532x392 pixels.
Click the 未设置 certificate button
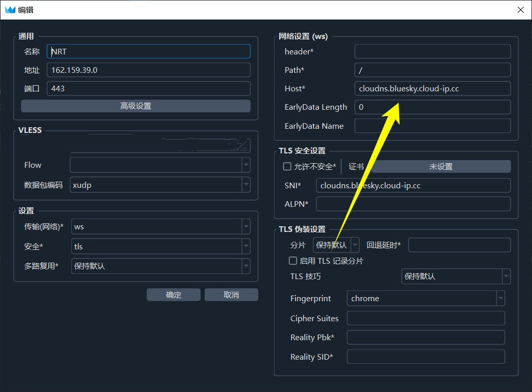pos(441,166)
